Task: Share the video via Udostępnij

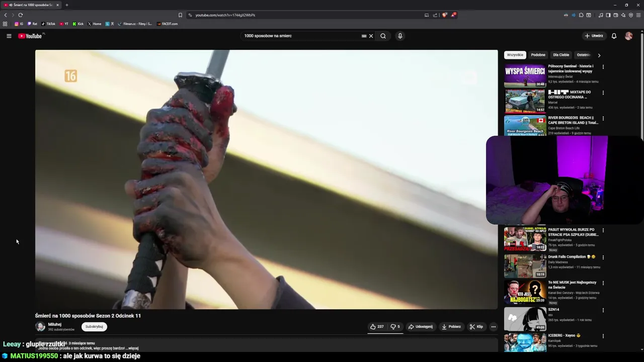Action: coord(421,327)
